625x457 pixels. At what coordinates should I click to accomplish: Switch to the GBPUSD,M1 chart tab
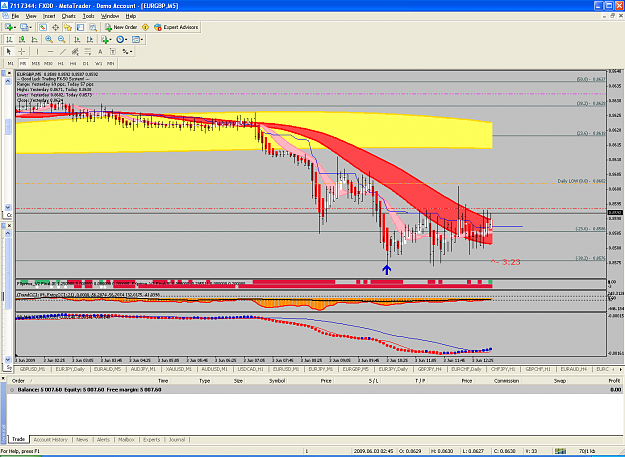(x=32, y=369)
